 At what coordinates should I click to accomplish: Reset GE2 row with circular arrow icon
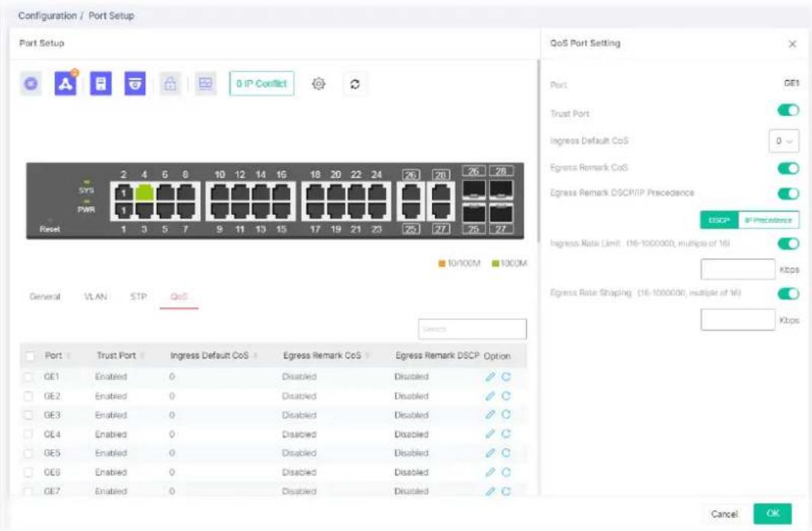point(506,396)
